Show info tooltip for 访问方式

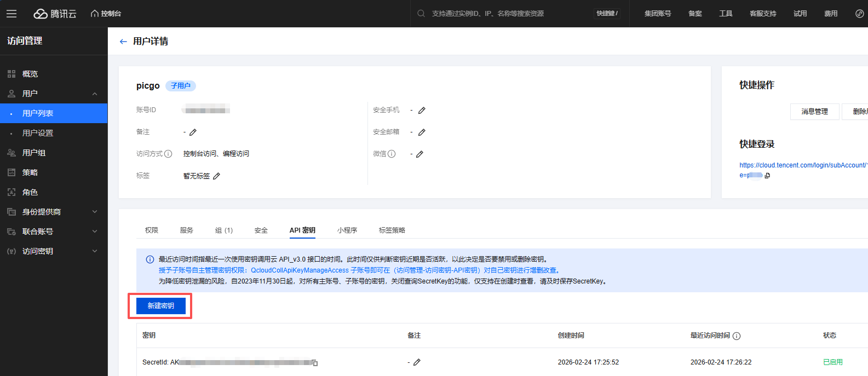(168, 154)
